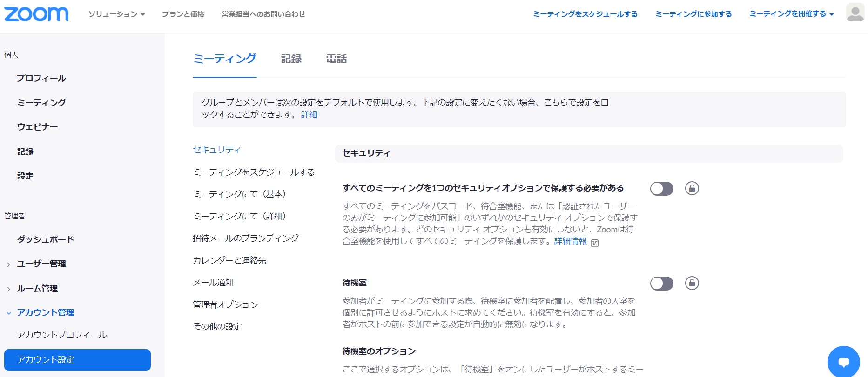Open 設定 in sidebar
This screenshot has width=868, height=377.
pos(25,176)
